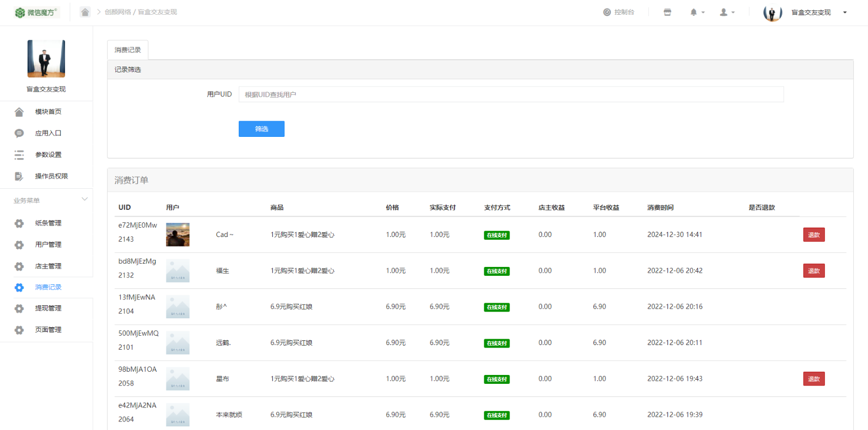Click the store icon in top bar
The image size is (868, 430).
pyautogui.click(x=667, y=12)
